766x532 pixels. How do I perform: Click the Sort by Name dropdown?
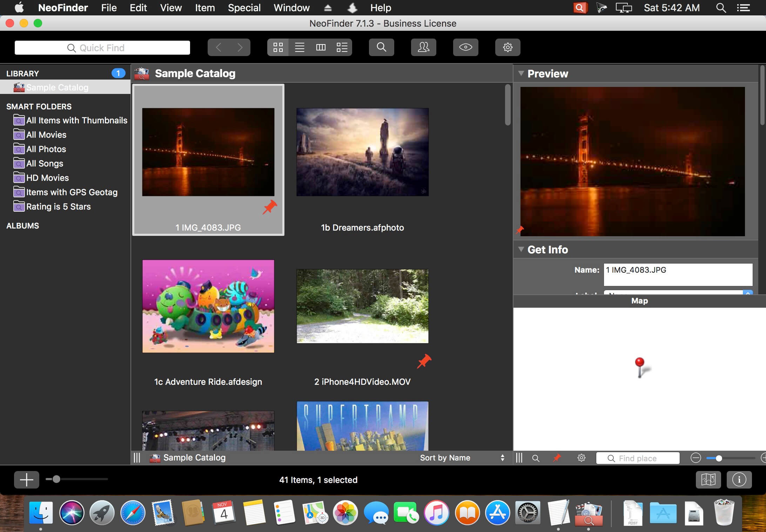[461, 458]
